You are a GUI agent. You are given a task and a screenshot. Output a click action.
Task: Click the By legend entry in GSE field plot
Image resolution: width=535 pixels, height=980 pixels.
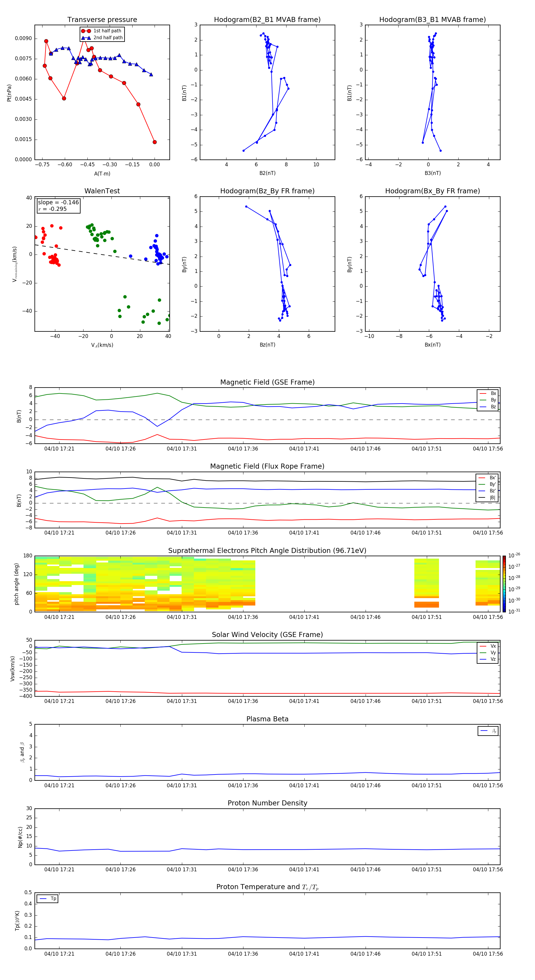(488, 400)
